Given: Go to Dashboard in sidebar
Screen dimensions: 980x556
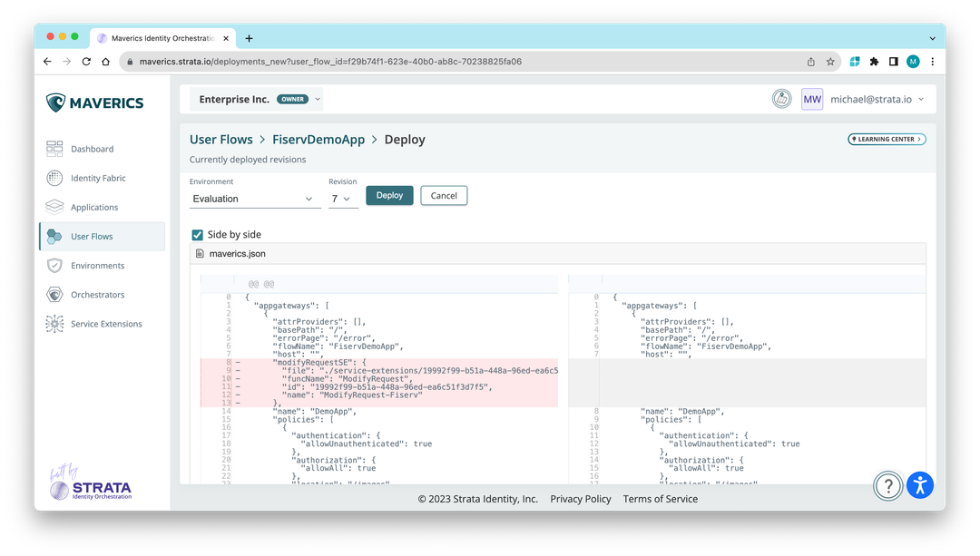Looking at the screenshot, I should tap(92, 149).
